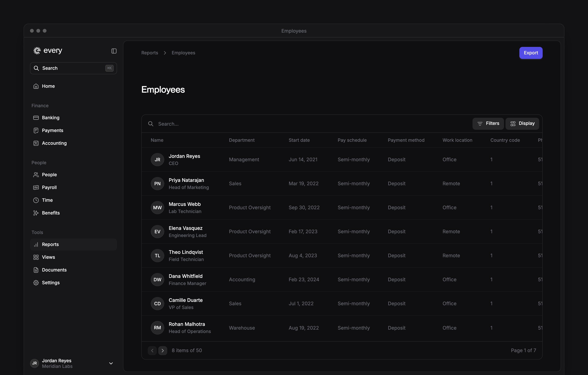Click the Export button

pyautogui.click(x=531, y=53)
